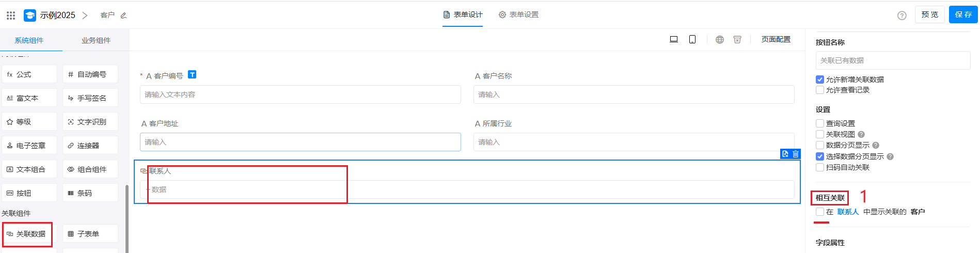Open the 表单设置 tab
Viewport: 980px width, 253px height.
coord(519,14)
